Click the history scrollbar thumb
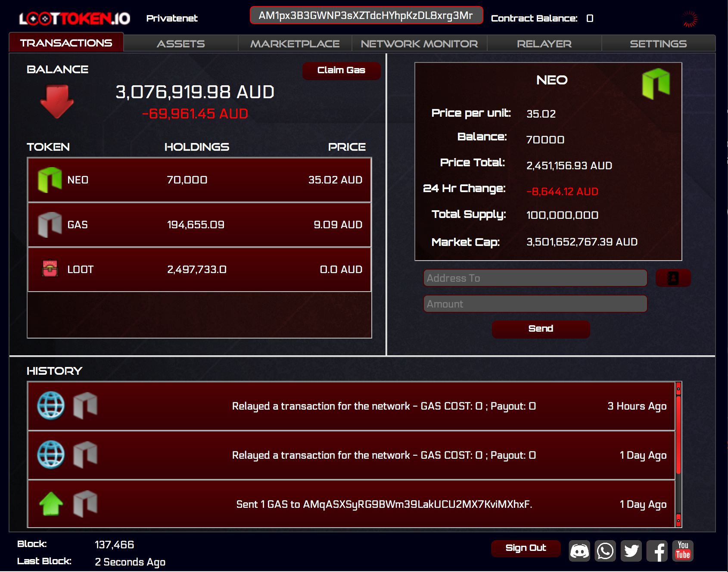The width and height of the screenshot is (728, 572). (678, 435)
